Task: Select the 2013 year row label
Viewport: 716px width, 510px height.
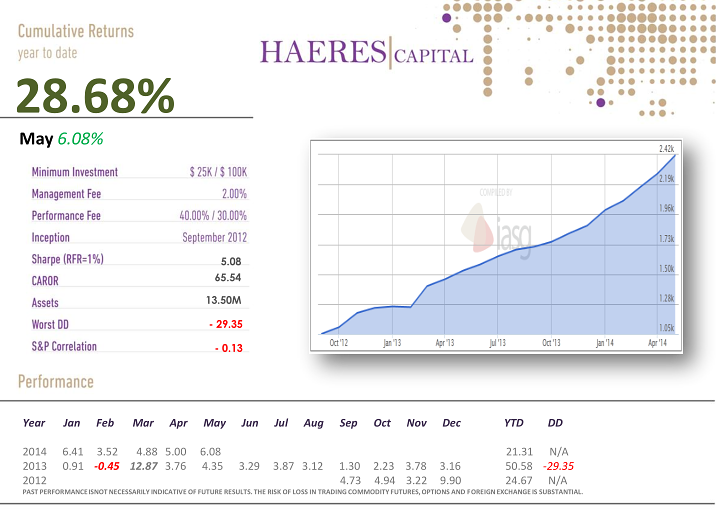Action: point(35,466)
